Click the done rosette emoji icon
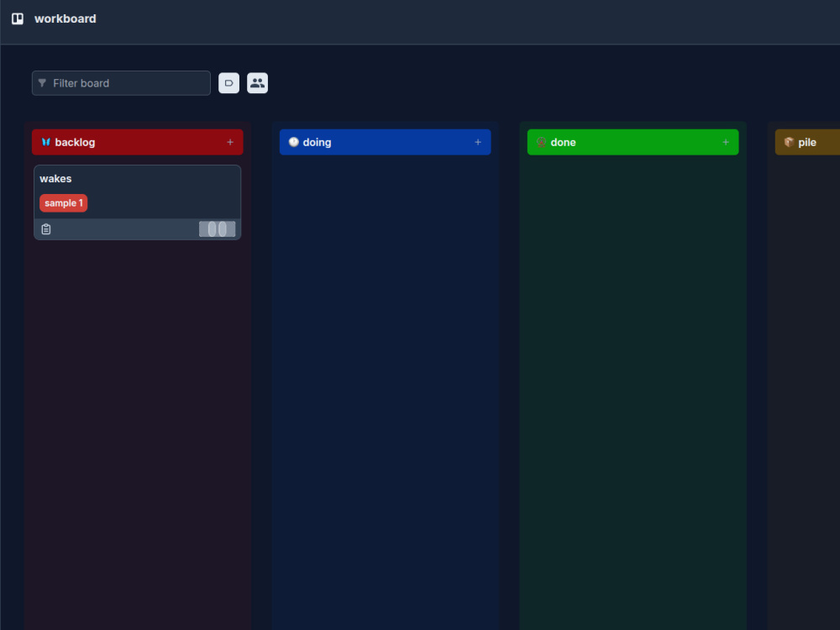 point(541,142)
